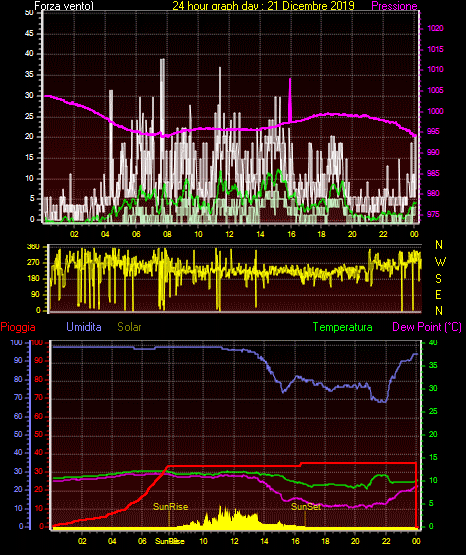Screen dimensions: 466x555
Task: Click hour 12 on the wind chart time axis
Action: click(x=229, y=234)
